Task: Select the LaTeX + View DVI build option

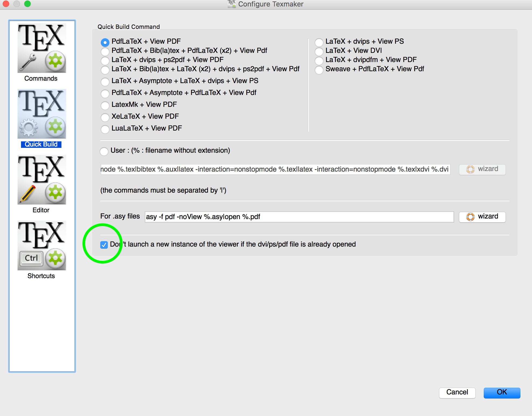Action: [x=319, y=52]
